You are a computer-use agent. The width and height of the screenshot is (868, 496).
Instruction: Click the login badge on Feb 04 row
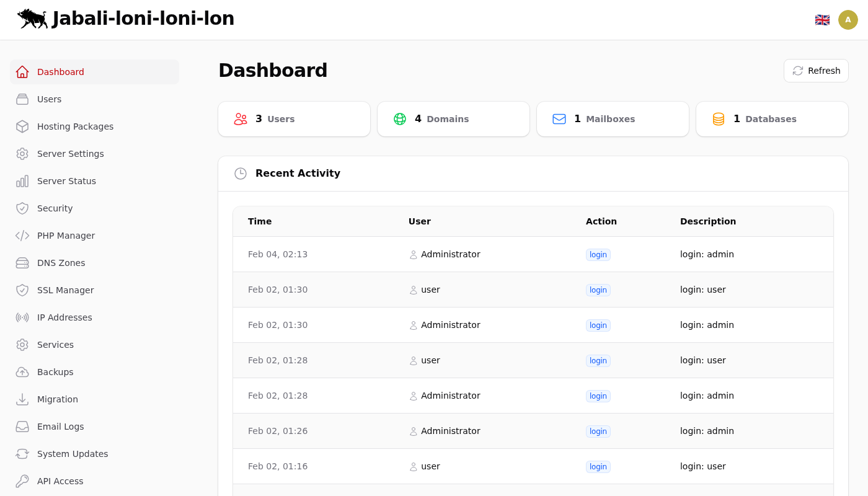[x=598, y=255]
